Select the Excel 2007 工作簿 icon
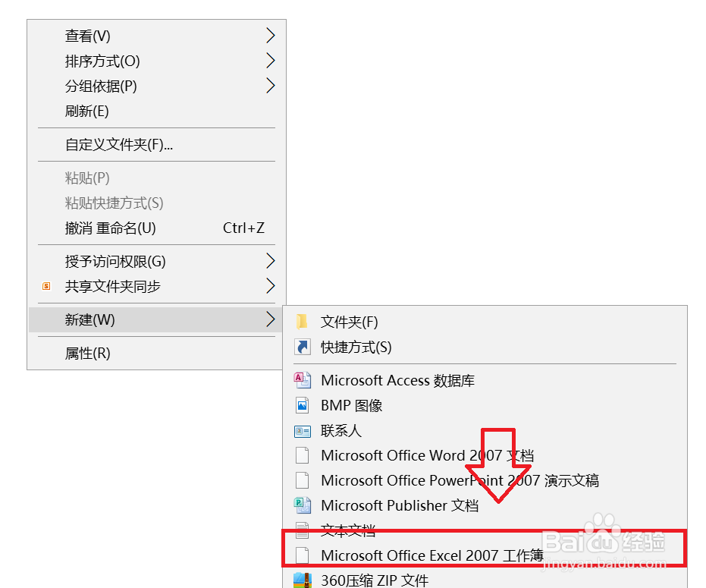This screenshot has height=588, width=706. 302,555
